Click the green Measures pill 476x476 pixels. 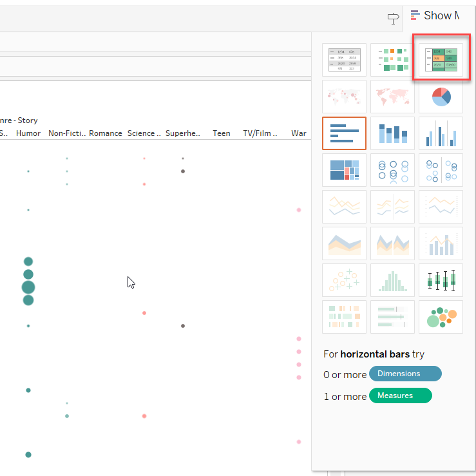[400, 395]
